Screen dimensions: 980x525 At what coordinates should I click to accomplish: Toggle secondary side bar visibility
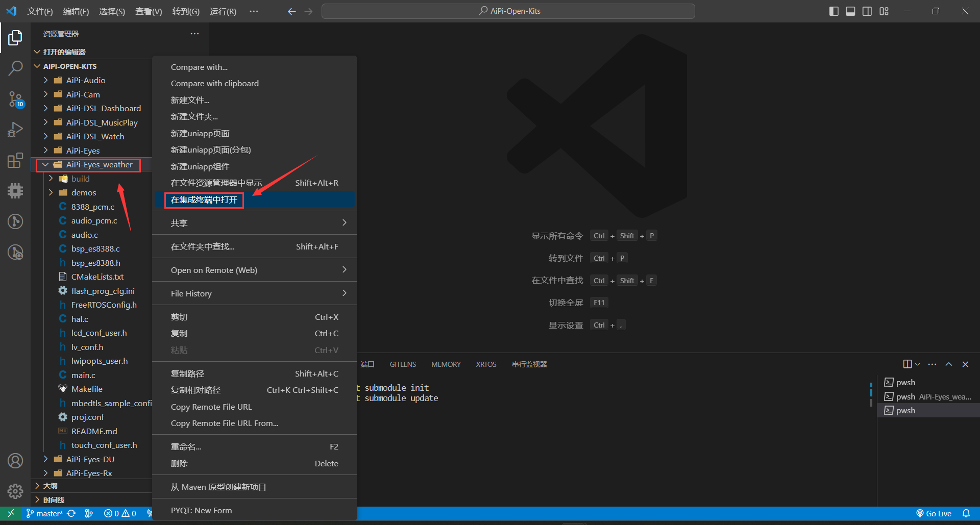click(x=867, y=11)
